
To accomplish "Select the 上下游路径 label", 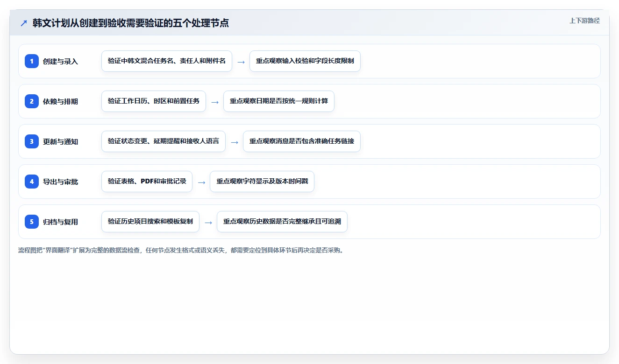I will [x=584, y=21].
